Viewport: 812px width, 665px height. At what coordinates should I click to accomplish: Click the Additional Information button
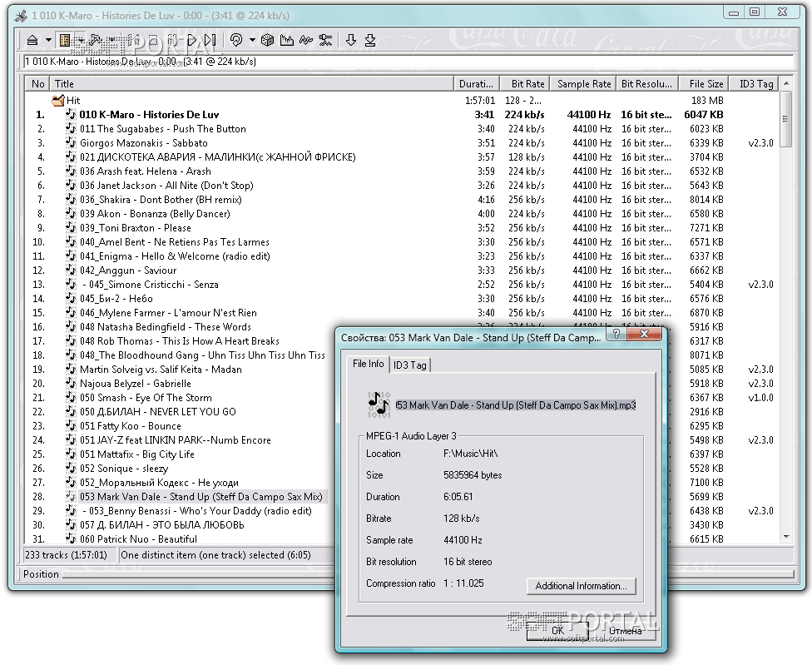coord(581,586)
